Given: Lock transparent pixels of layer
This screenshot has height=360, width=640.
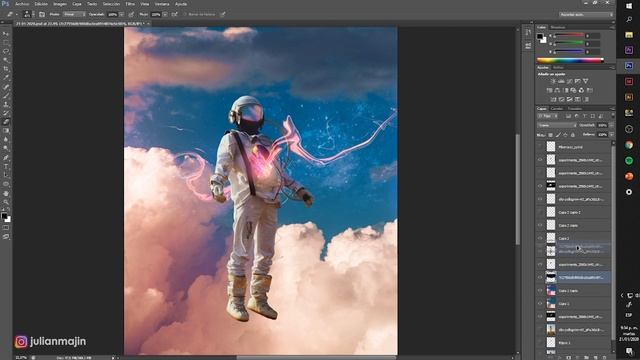Looking at the screenshot, I should click(551, 135).
